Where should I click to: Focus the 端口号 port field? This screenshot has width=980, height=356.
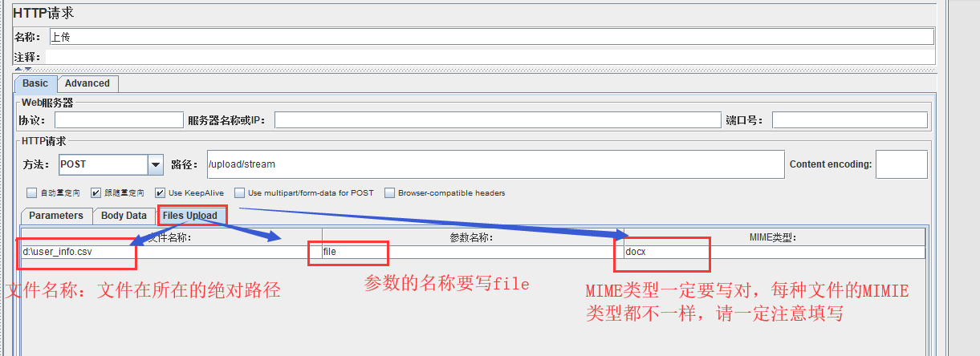[x=849, y=120]
